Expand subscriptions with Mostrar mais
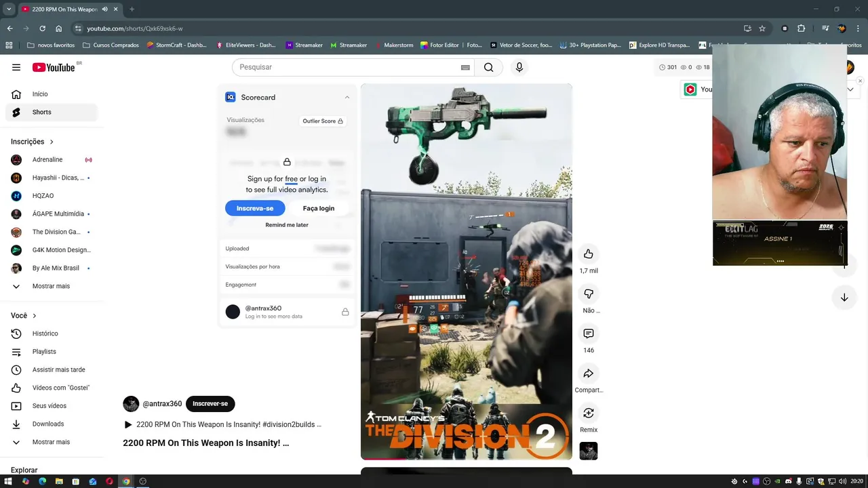The image size is (868, 488). (52, 286)
